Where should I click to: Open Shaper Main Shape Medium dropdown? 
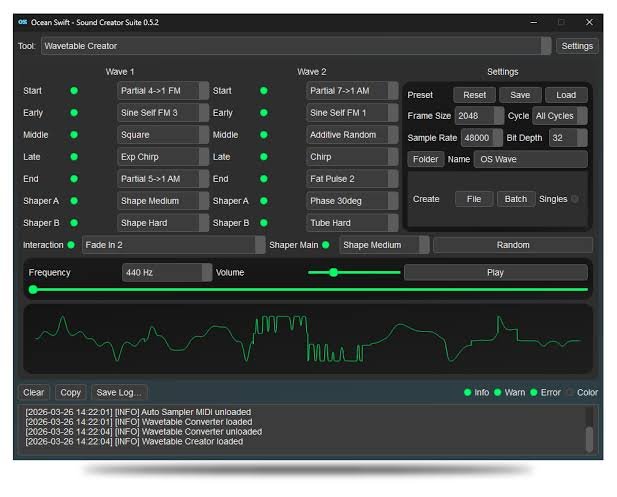[384, 245]
